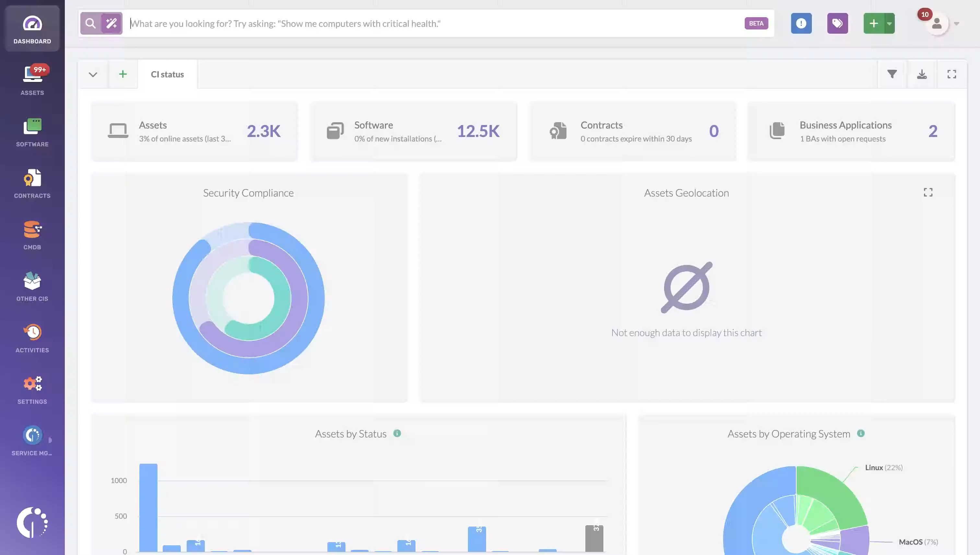Expand the Assets Geolocation chart to fullscreen
980x555 pixels.
point(928,192)
